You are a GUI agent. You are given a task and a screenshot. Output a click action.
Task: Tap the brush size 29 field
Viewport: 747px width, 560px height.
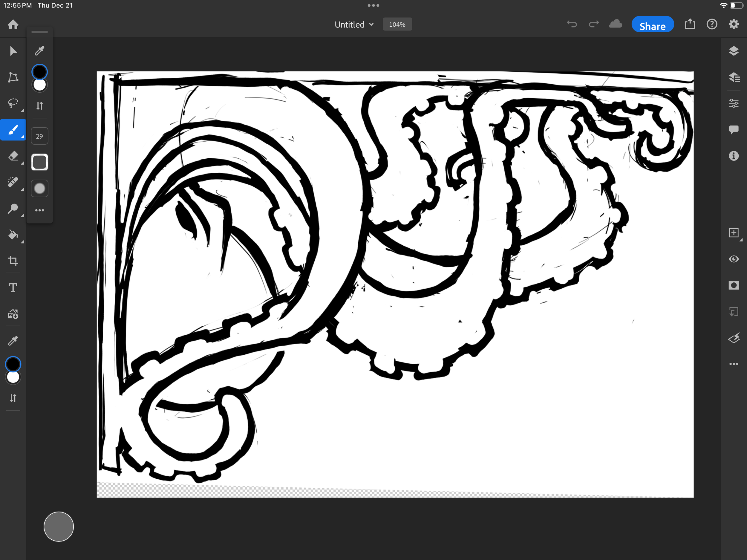coord(39,136)
